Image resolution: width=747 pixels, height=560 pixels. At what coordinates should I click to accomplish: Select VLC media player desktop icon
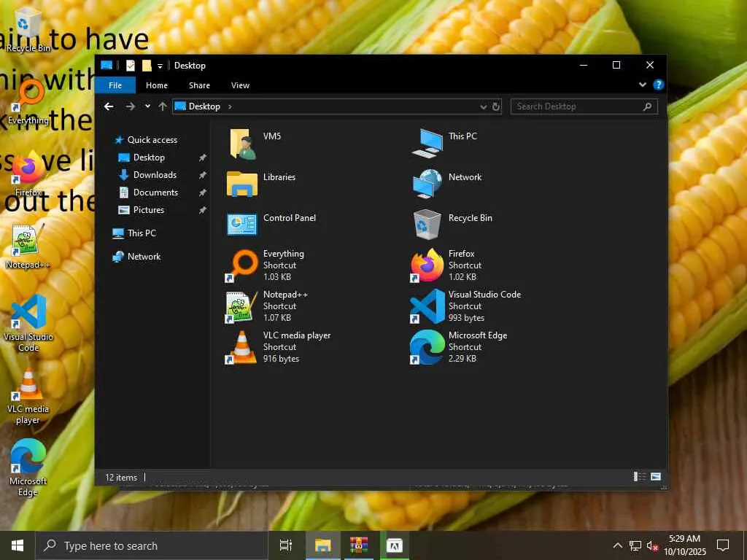click(x=28, y=396)
